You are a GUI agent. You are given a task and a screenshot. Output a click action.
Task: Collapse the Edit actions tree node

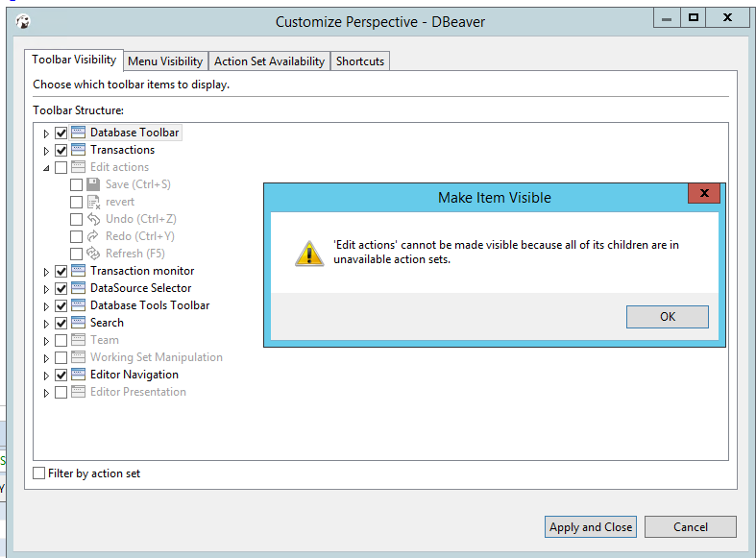pos(46,168)
